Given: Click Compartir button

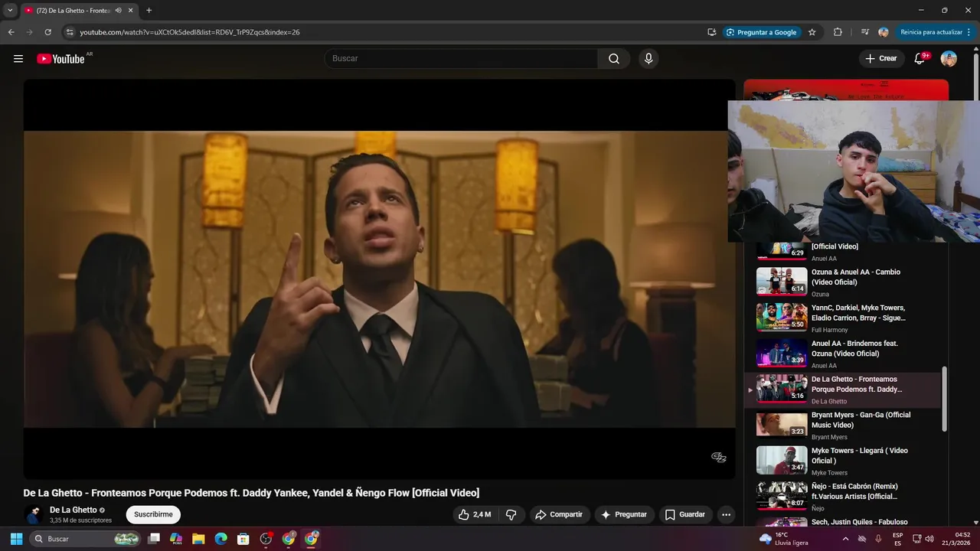Looking at the screenshot, I should pyautogui.click(x=559, y=514).
